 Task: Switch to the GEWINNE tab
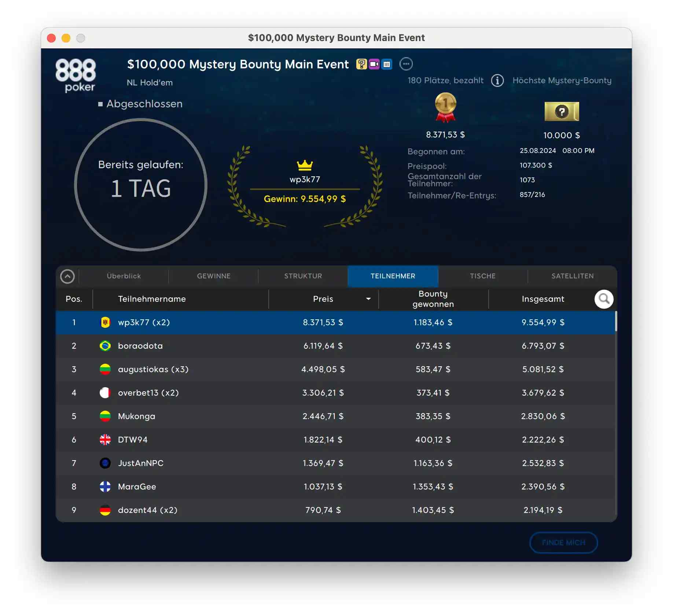(x=214, y=276)
